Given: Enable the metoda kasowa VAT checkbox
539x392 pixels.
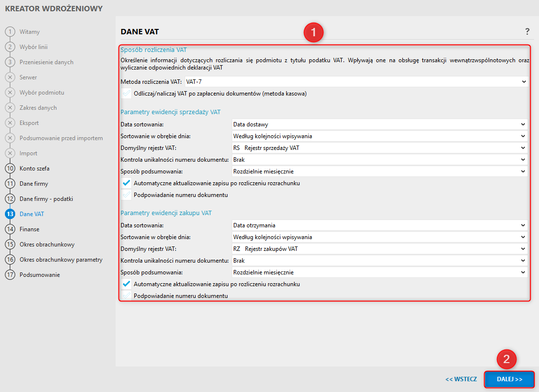Looking at the screenshot, I should click(x=126, y=94).
